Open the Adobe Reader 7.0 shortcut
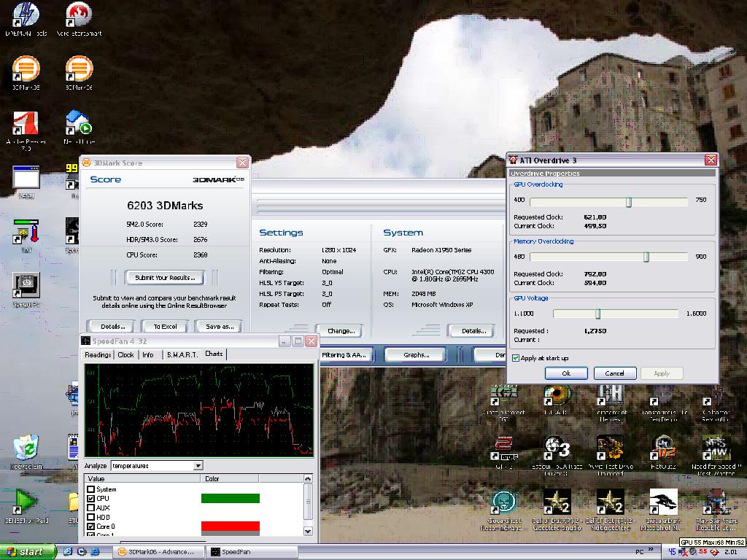The image size is (747, 560). [x=26, y=131]
